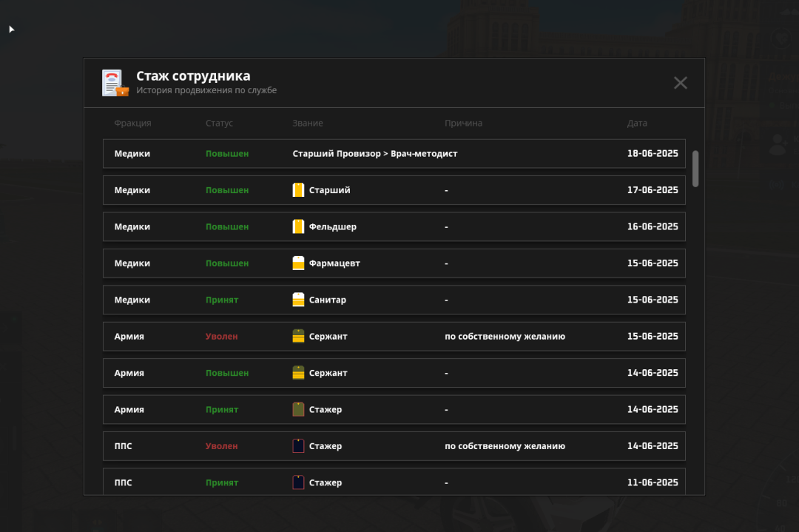Click the Медики faction in the Санитар row
The image size is (799, 532).
click(132, 300)
